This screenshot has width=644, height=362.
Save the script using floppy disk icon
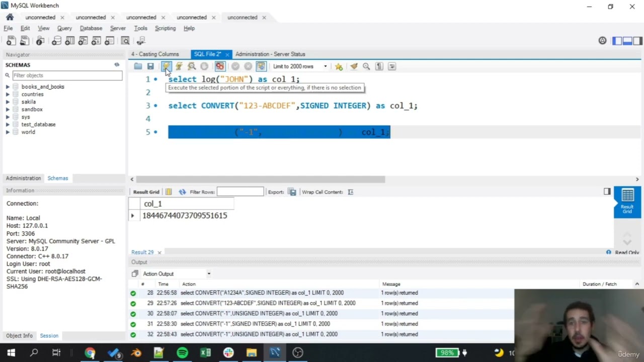click(x=150, y=66)
